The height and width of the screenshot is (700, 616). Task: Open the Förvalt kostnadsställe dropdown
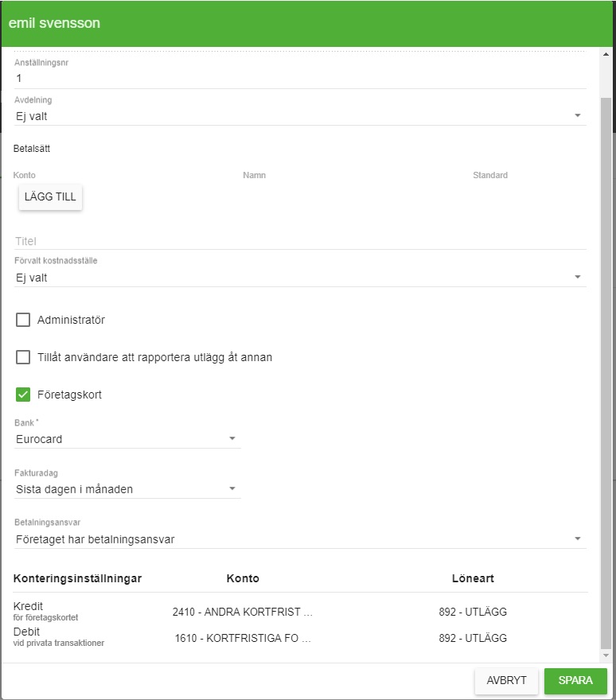coord(300,278)
